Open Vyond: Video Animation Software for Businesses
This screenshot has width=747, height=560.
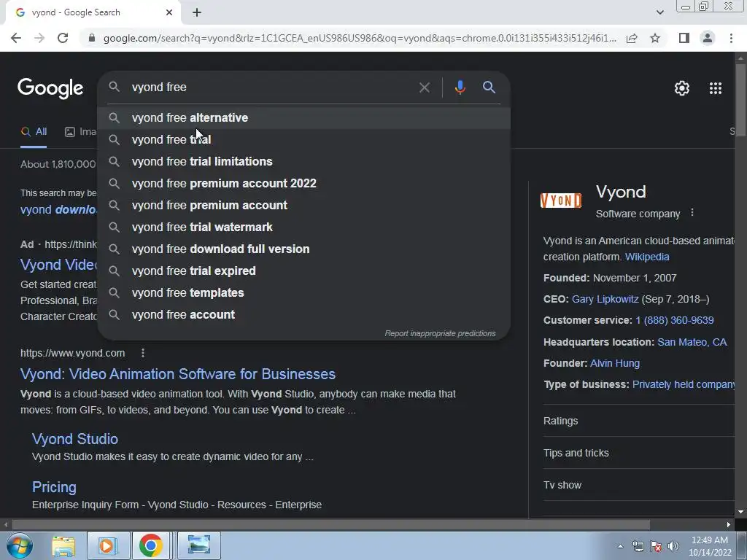tap(178, 374)
